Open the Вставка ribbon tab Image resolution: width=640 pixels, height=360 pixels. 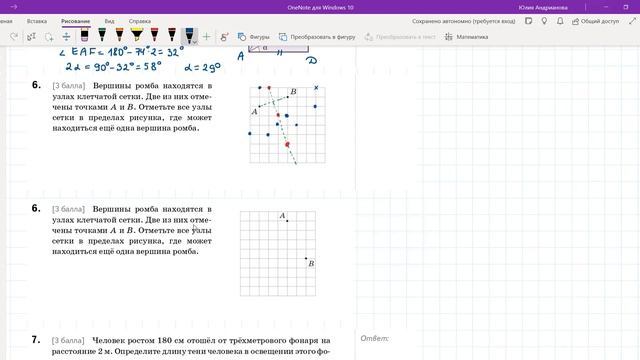coord(37,21)
